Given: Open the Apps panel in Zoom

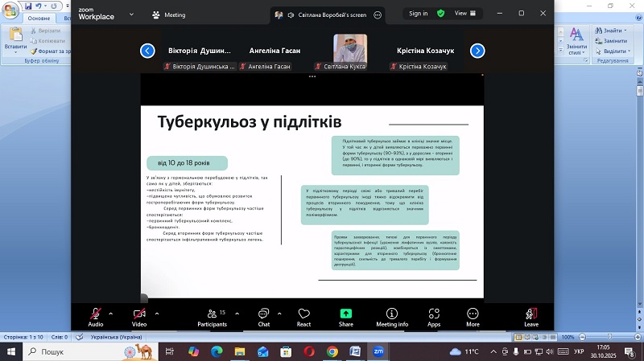Looking at the screenshot, I should click(x=434, y=316).
